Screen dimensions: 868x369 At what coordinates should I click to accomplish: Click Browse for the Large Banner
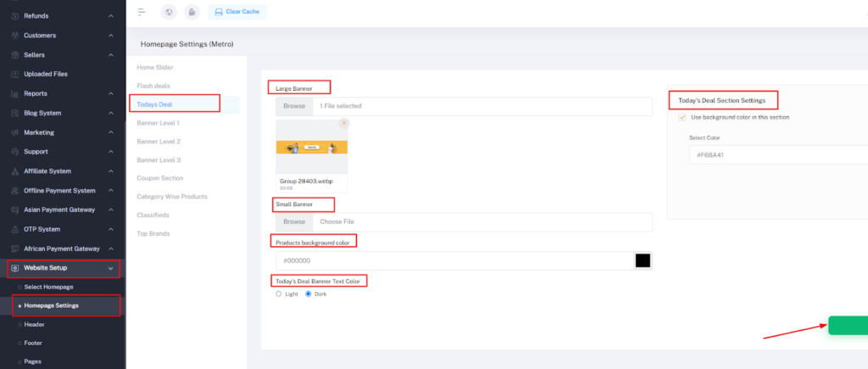(294, 106)
